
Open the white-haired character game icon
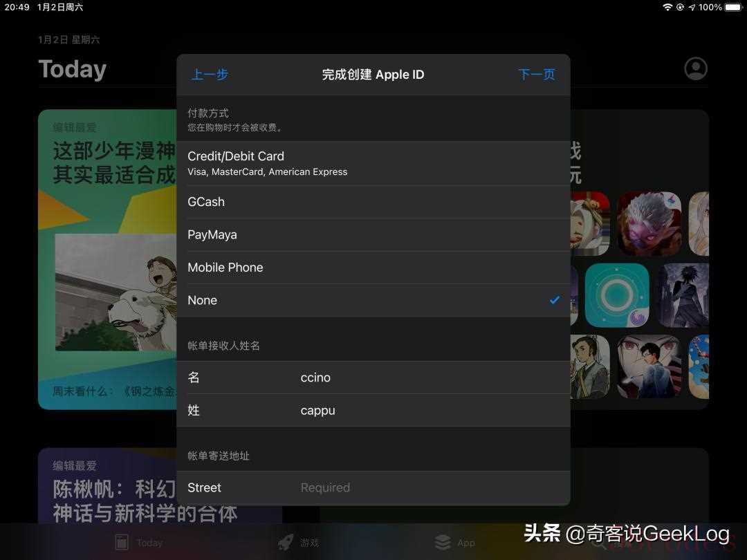point(649,224)
